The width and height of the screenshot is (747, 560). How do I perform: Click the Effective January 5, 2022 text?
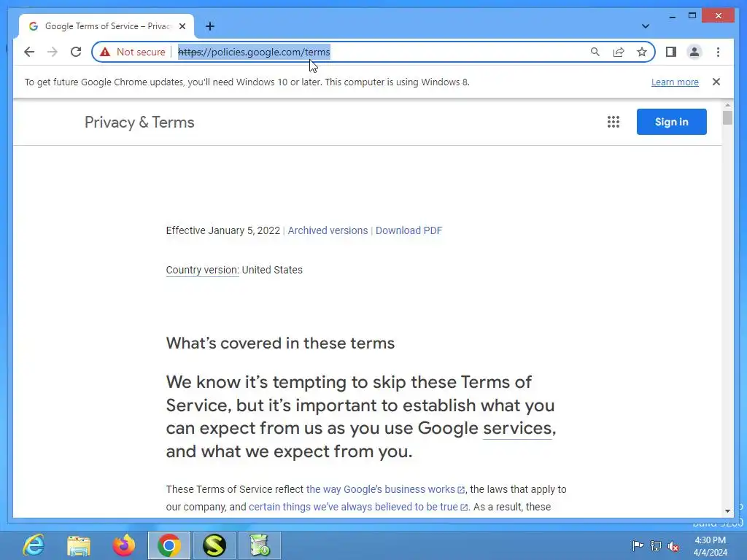point(223,230)
